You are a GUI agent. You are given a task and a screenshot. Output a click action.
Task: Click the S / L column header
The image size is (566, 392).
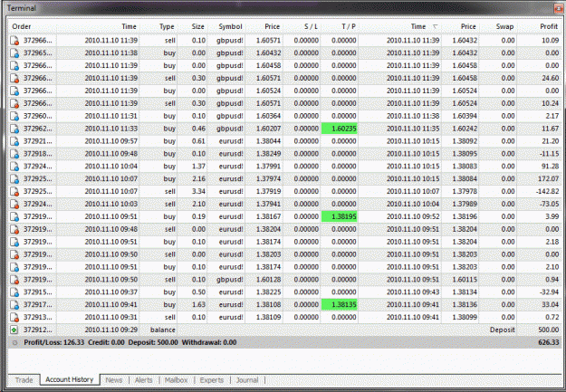click(x=311, y=27)
